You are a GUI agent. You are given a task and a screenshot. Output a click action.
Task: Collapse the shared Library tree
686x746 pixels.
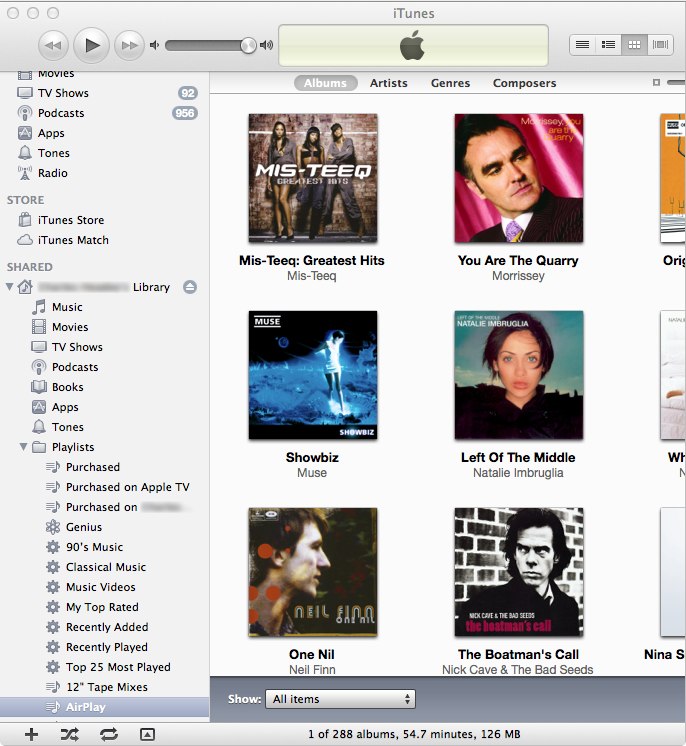(10, 287)
